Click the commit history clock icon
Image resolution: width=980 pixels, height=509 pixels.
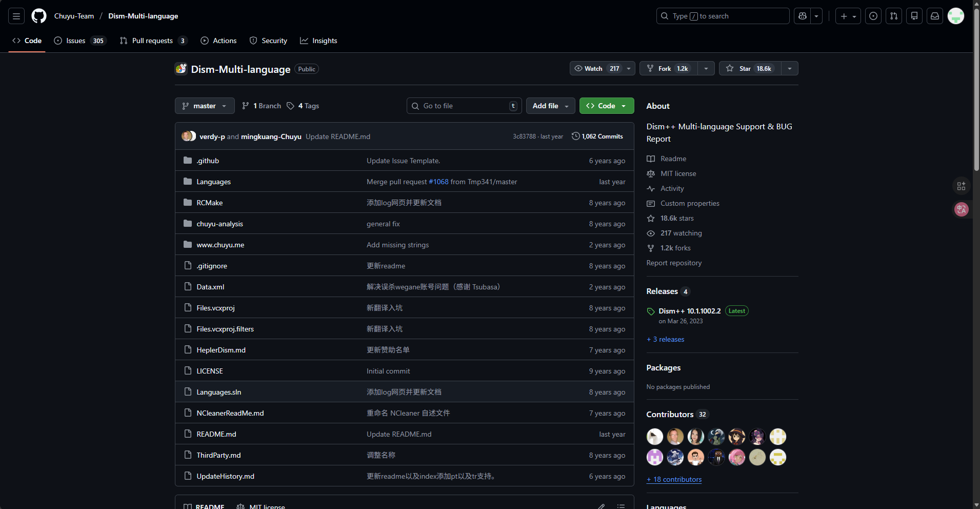pos(576,136)
